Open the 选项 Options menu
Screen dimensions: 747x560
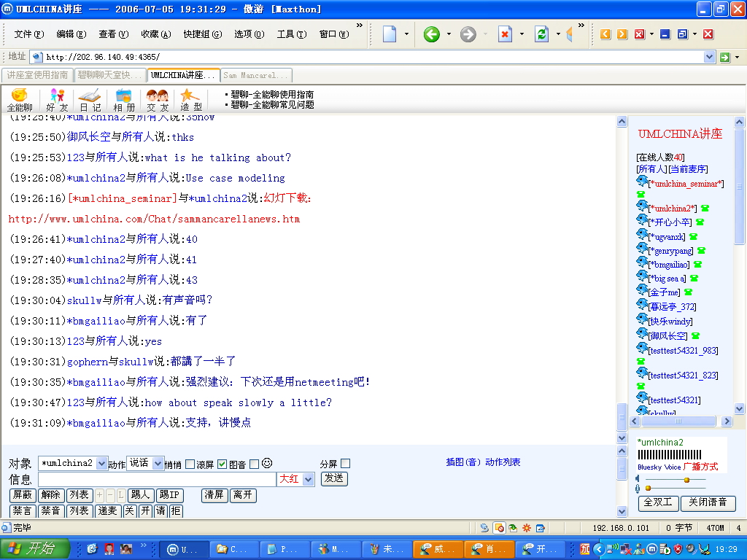pos(249,34)
